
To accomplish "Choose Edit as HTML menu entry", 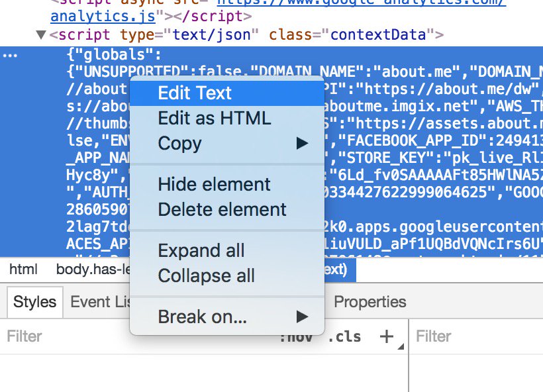I will point(227,118).
